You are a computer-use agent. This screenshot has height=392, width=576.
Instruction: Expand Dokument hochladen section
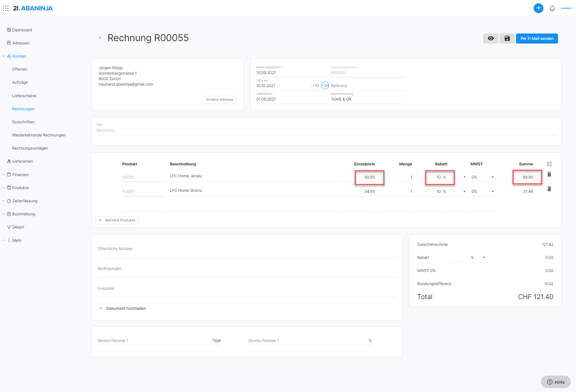coord(122,308)
